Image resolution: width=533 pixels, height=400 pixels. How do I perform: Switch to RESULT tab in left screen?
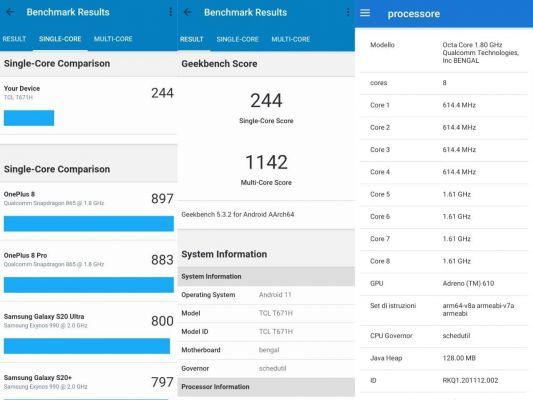pyautogui.click(x=14, y=39)
